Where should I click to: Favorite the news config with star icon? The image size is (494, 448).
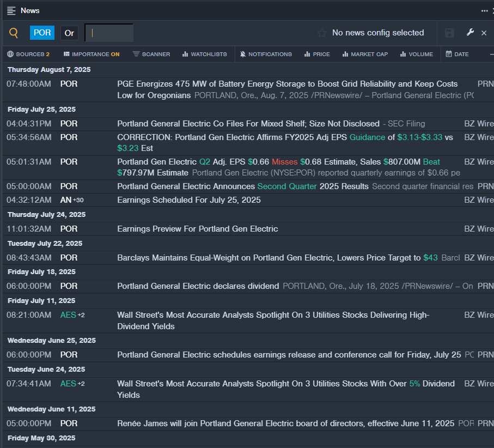point(322,33)
